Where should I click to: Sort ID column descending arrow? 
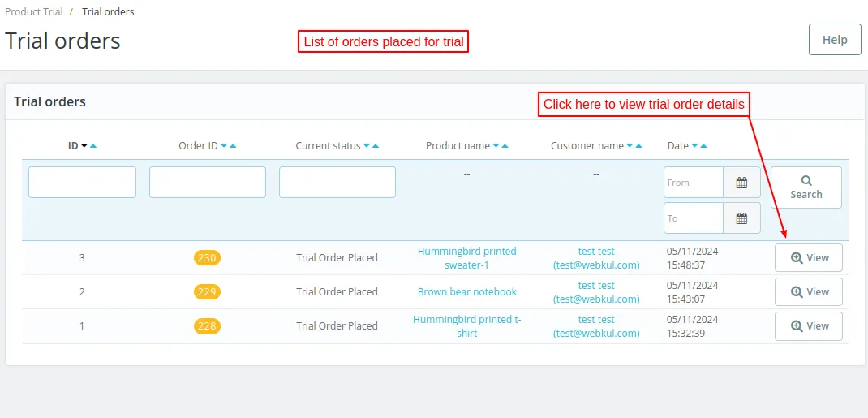coord(84,146)
